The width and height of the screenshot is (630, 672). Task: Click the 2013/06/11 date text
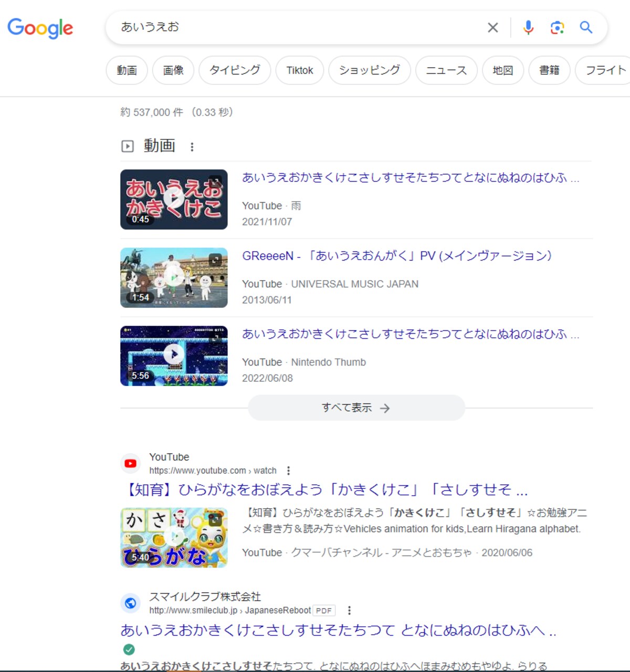click(267, 300)
